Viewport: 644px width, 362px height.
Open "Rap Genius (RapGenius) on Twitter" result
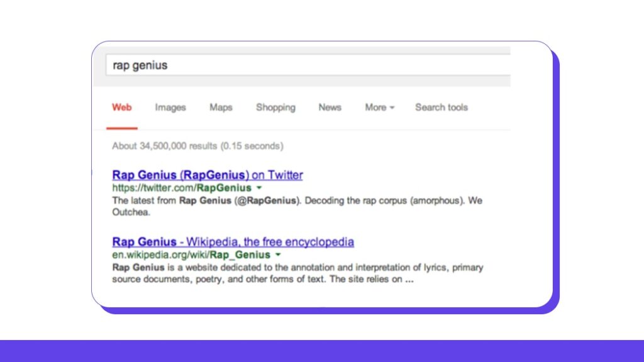pos(208,175)
